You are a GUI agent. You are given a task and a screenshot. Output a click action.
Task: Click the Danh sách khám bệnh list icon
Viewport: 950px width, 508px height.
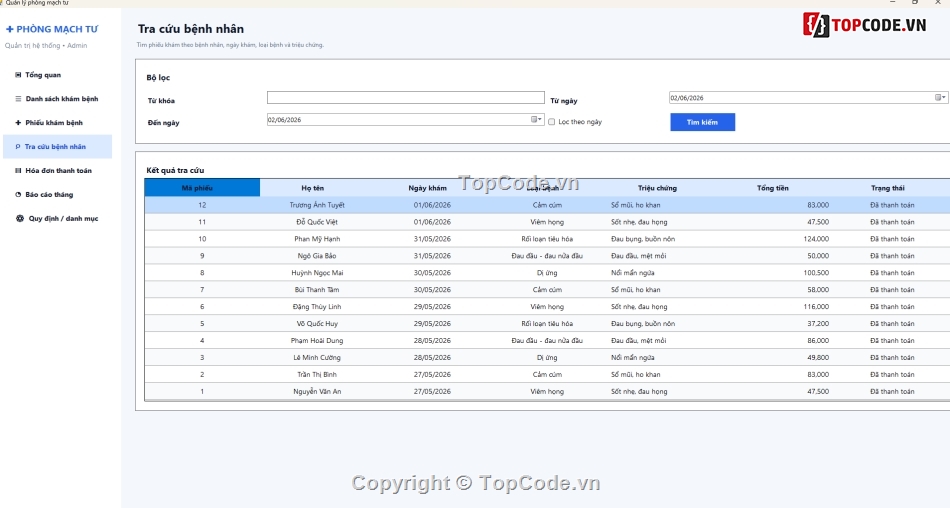18,99
